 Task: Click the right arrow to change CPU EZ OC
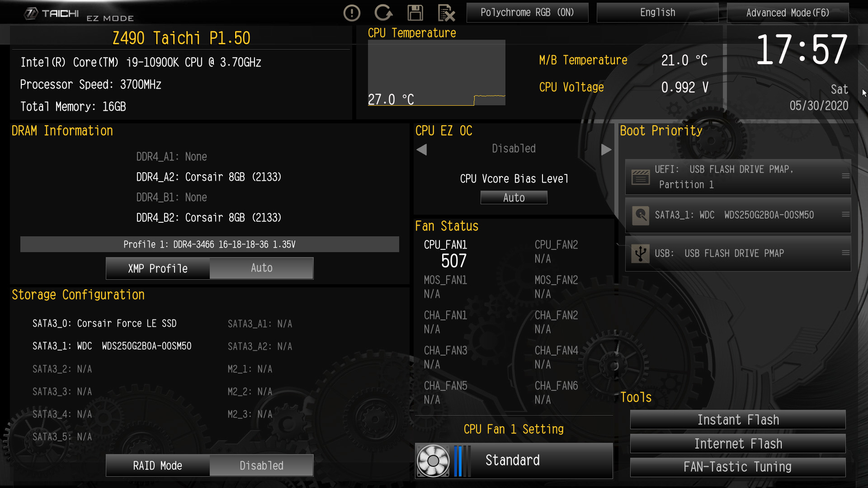click(606, 150)
